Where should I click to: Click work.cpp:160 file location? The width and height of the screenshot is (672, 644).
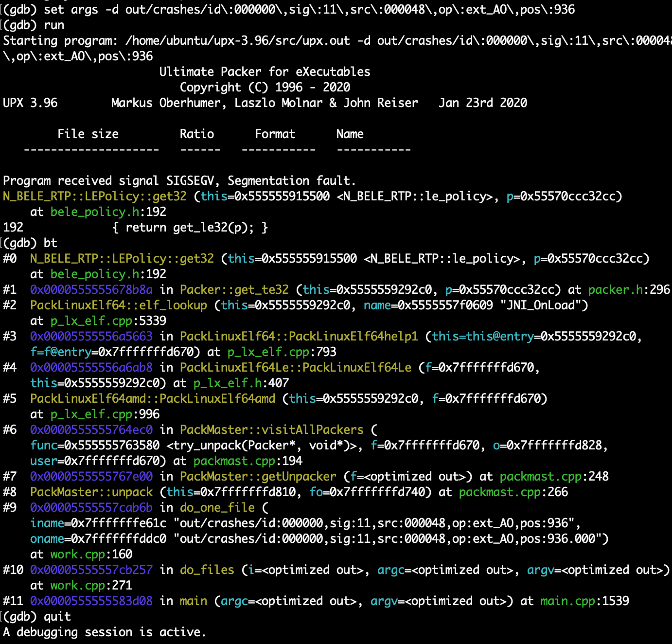(91, 555)
